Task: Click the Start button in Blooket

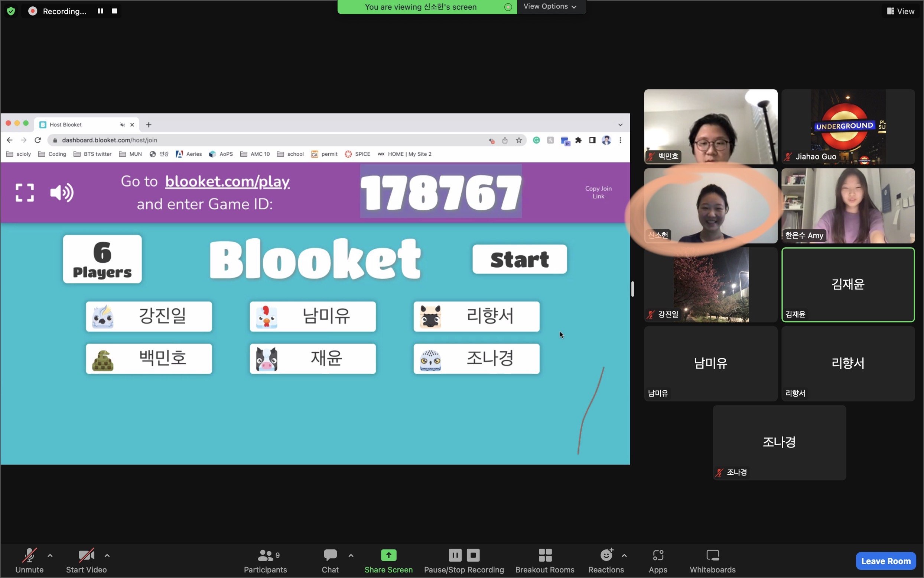Action: pyautogui.click(x=520, y=259)
